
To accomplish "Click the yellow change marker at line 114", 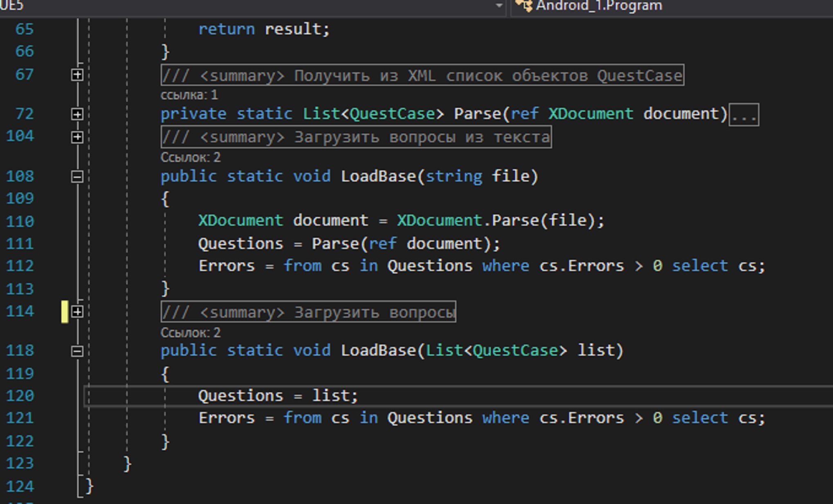I will point(65,312).
